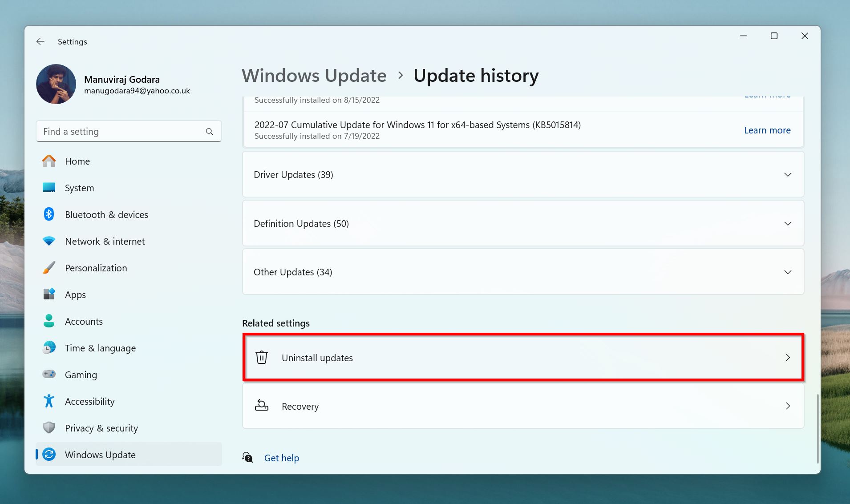Click the Uninstall updates label
This screenshot has width=850, height=504.
tap(317, 358)
